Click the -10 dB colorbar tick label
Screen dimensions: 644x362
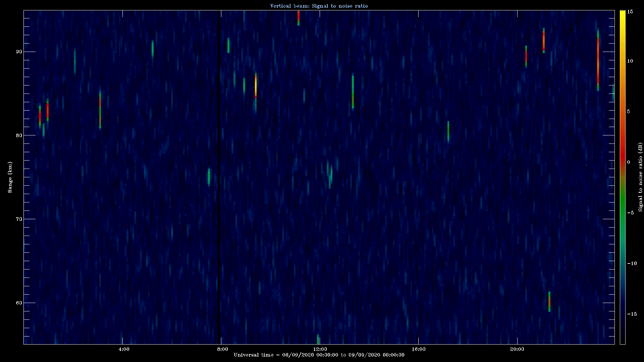point(632,263)
